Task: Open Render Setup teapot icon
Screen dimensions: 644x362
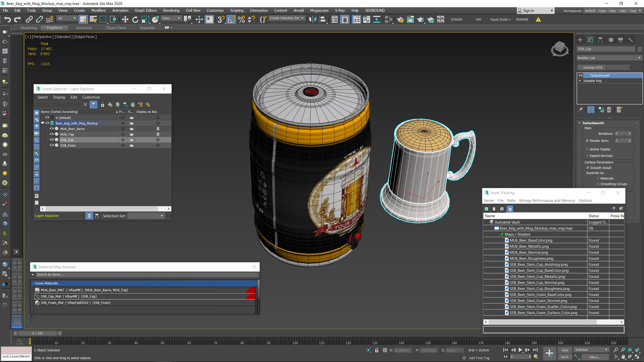Action: 400,19
